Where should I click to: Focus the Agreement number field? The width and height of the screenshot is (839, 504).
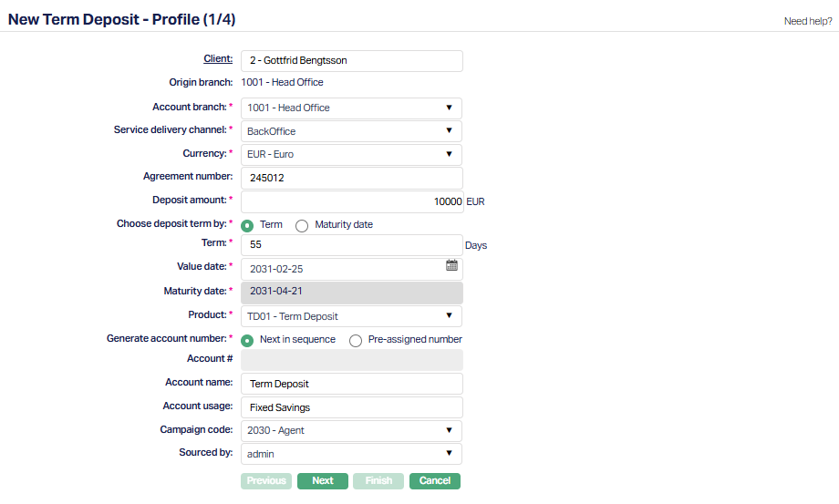pos(351,178)
